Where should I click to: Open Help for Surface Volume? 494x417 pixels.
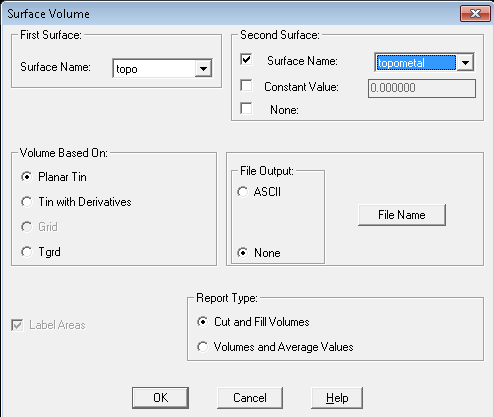(337, 398)
